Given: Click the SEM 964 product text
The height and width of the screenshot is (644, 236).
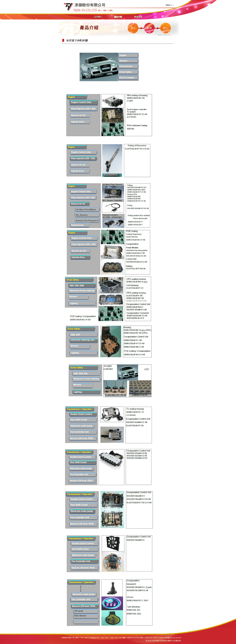Looking at the screenshot, I should click(x=130, y=129).
